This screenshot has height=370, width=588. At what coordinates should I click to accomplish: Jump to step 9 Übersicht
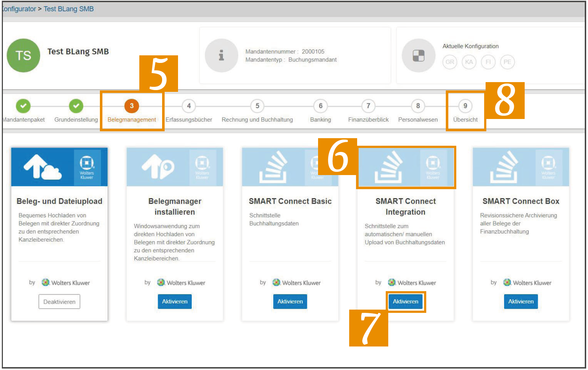coord(465,106)
